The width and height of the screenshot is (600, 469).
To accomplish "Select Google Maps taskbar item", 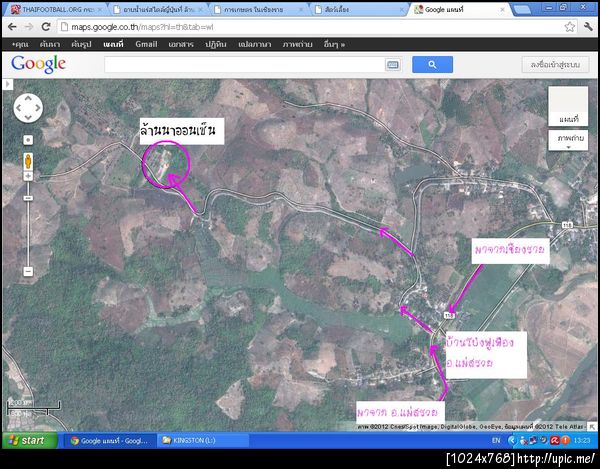I will [109, 441].
